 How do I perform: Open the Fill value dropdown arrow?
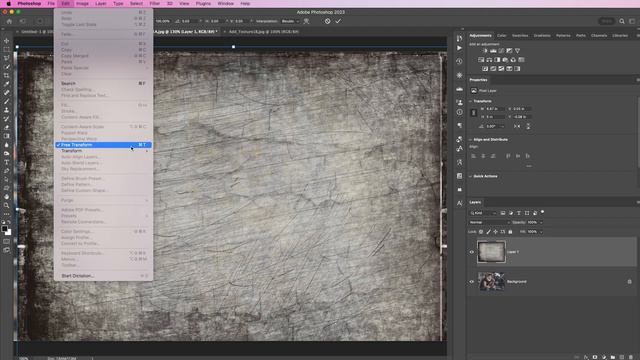pyautogui.click(x=541, y=232)
